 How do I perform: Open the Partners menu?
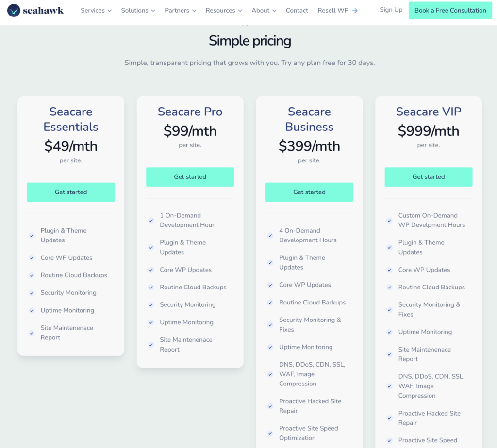[180, 10]
